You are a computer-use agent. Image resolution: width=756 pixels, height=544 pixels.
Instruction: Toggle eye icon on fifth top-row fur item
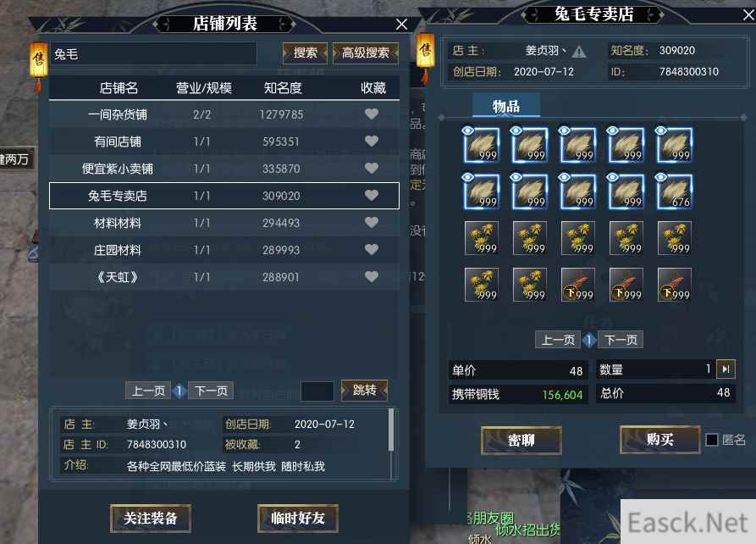(x=661, y=130)
